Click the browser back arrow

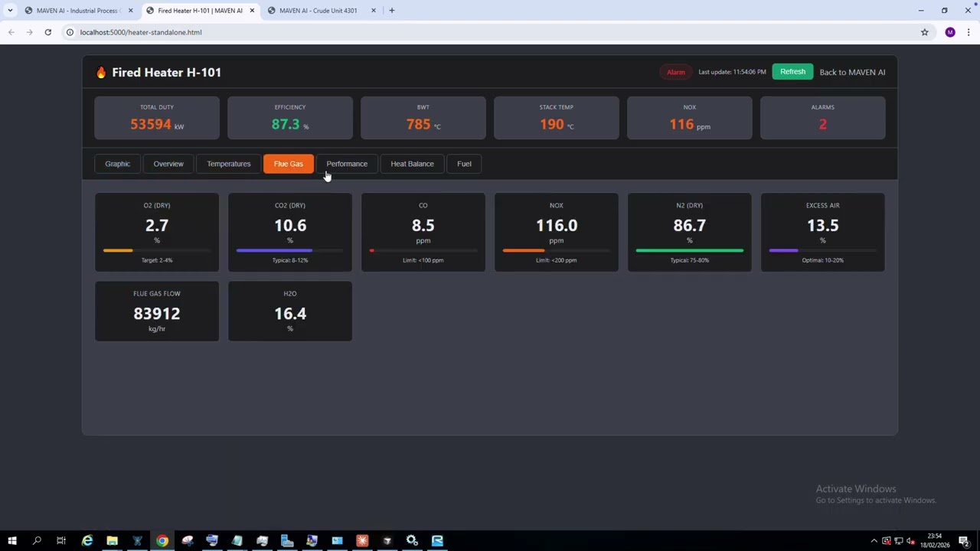(x=11, y=32)
